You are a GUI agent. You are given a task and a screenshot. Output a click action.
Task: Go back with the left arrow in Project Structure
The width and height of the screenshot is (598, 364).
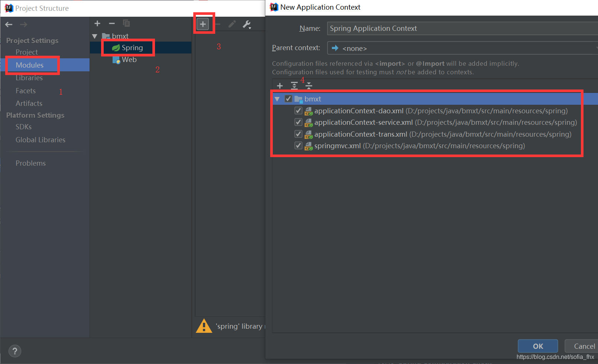coord(9,25)
